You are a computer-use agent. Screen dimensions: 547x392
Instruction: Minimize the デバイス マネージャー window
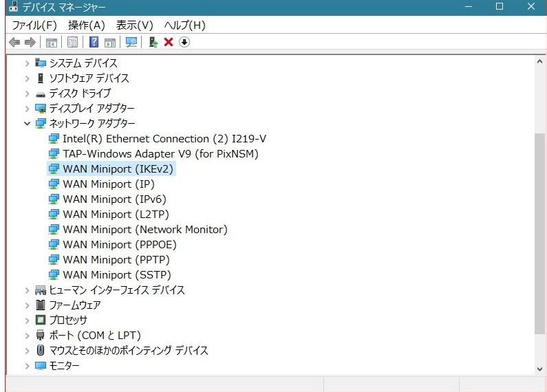[468, 7]
